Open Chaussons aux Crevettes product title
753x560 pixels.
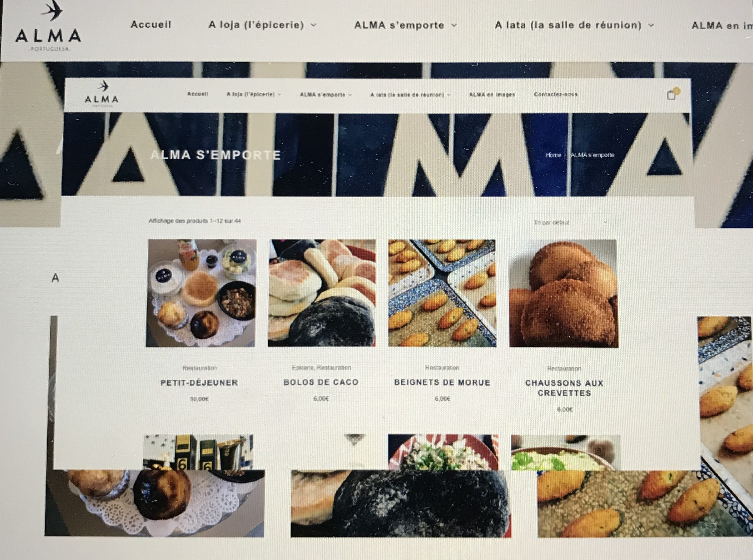tap(564, 388)
